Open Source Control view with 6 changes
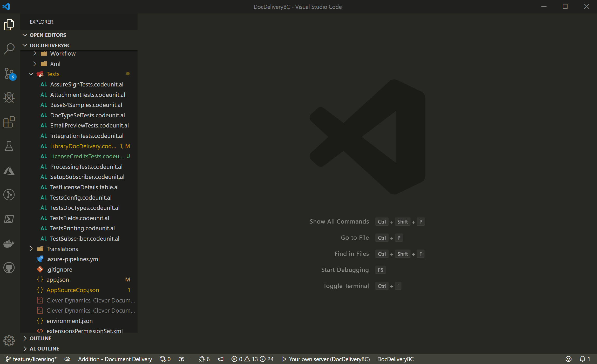Viewport: 597px width, 364px height. [x=10, y=74]
